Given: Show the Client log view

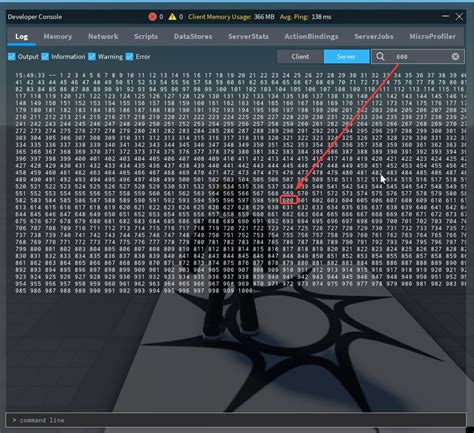Looking at the screenshot, I should (x=300, y=57).
